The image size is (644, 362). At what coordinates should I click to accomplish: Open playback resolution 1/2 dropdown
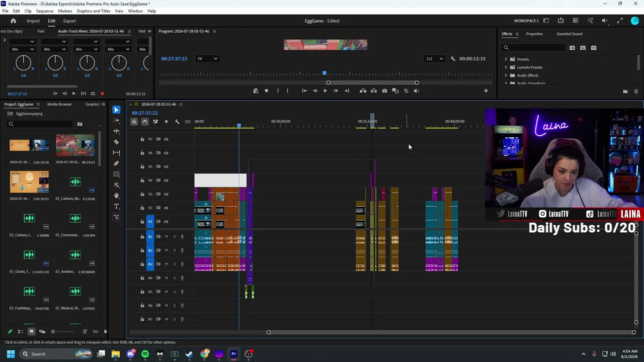(435, 59)
